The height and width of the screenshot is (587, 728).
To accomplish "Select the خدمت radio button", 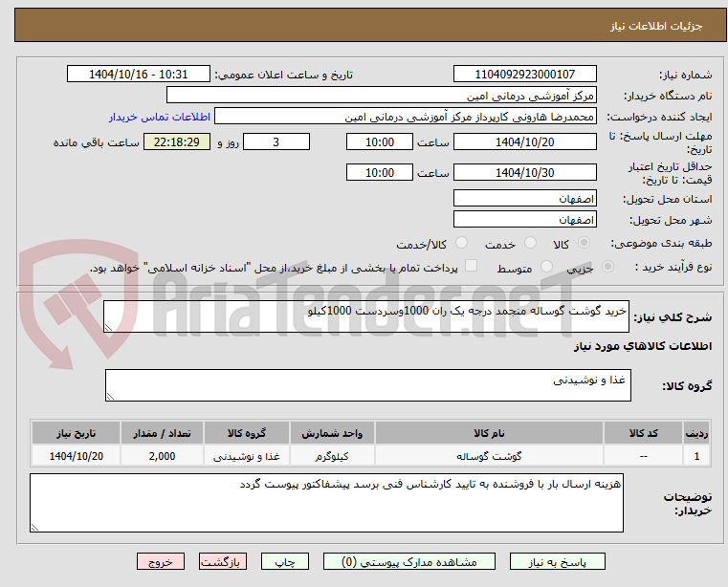I will pos(530,242).
